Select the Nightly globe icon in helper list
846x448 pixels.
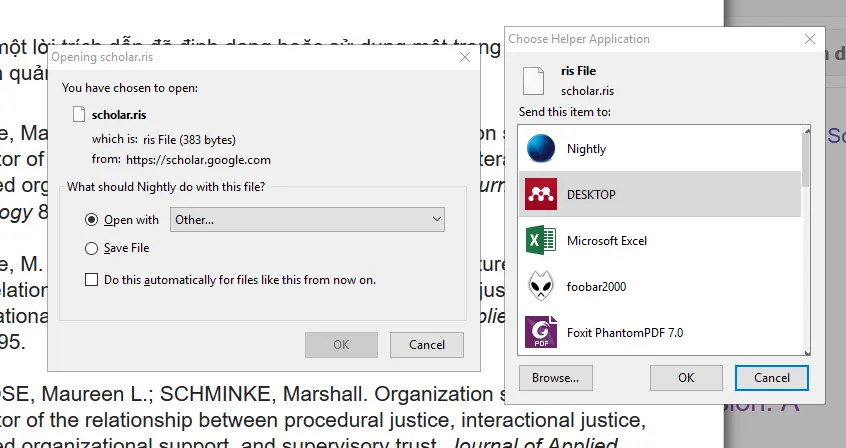pos(541,148)
